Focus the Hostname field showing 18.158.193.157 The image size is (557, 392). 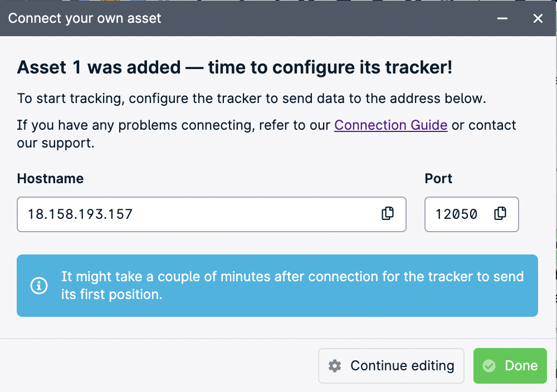(211, 214)
